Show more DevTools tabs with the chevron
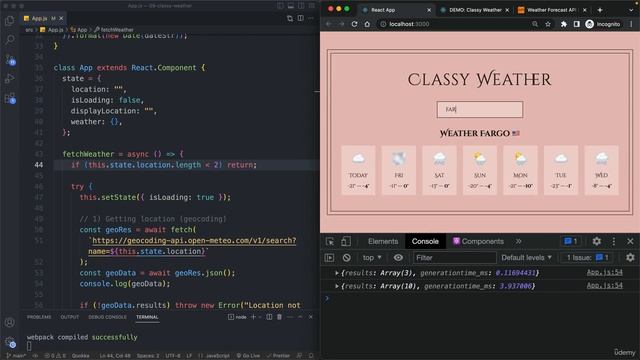Image resolution: width=640 pixels, height=360 pixels. (x=518, y=241)
